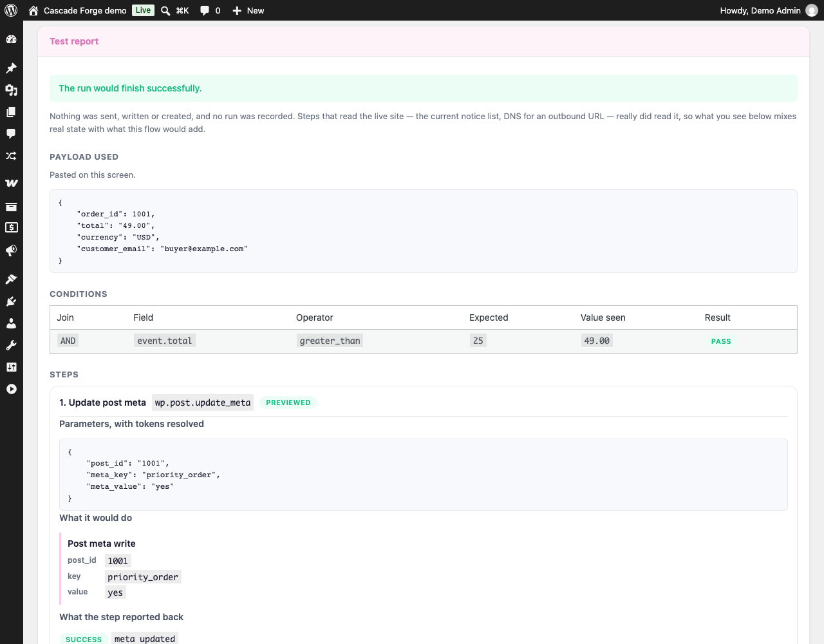
Task: Click the Demo Admin avatar image
Action: (x=812, y=10)
